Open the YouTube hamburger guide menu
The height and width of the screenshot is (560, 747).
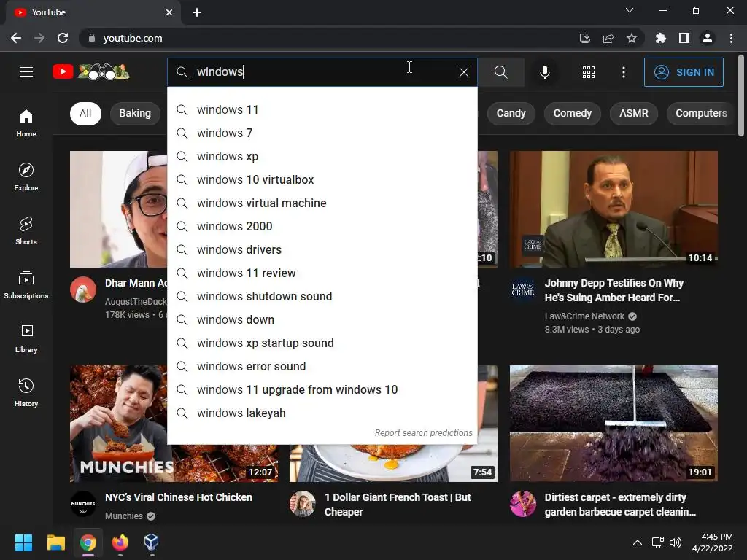[x=26, y=72]
